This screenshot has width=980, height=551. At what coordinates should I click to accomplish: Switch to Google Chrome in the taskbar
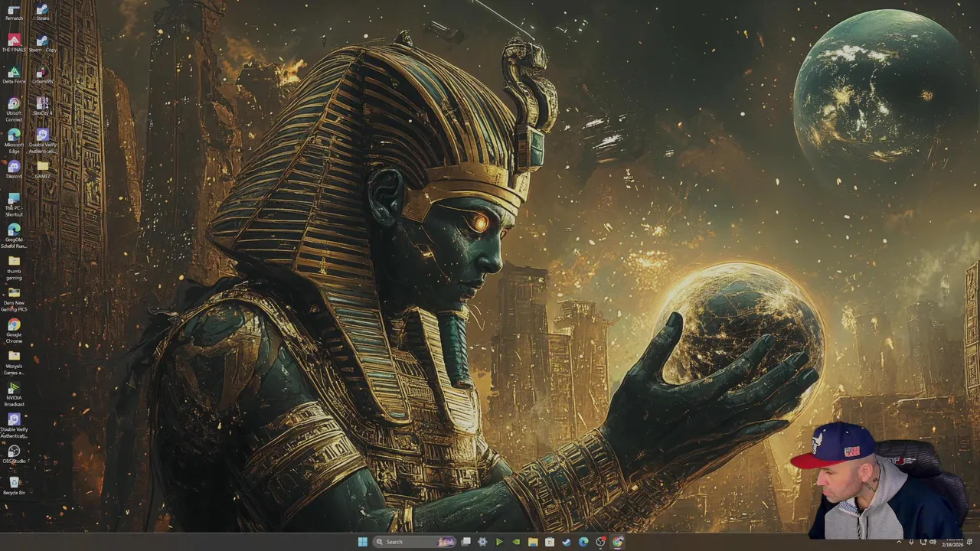[x=618, y=542]
